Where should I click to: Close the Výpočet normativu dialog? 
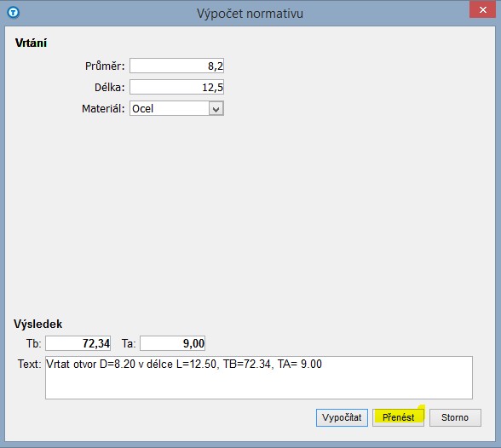[482, 10]
